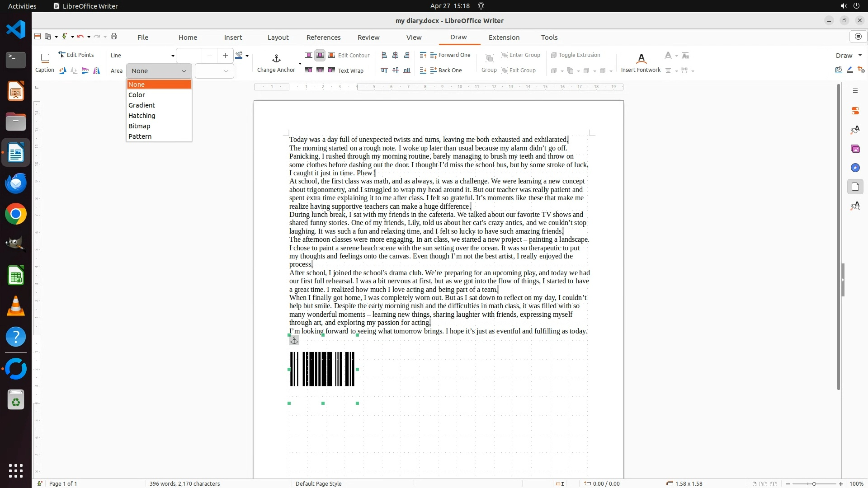The image size is (868, 488).
Task: Toggle the Page sidebar deck button
Action: [x=855, y=187]
